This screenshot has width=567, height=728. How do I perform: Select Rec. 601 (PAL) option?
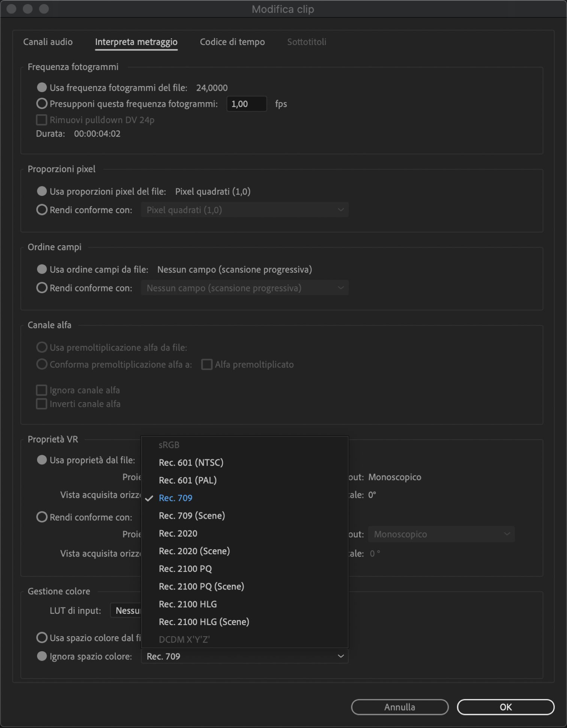188,480
